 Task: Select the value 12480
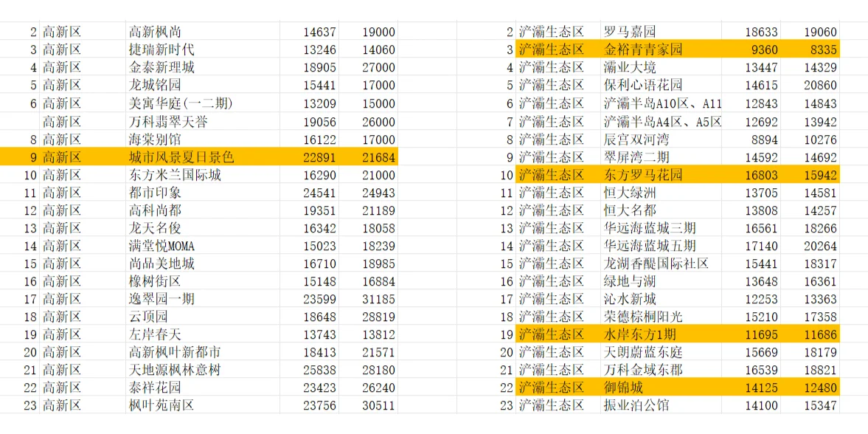pyautogui.click(x=820, y=387)
